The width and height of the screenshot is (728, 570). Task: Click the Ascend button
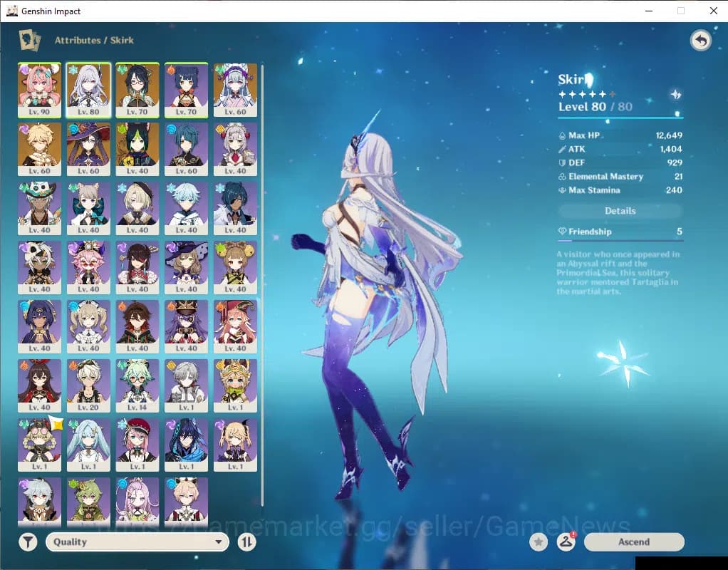tap(634, 541)
